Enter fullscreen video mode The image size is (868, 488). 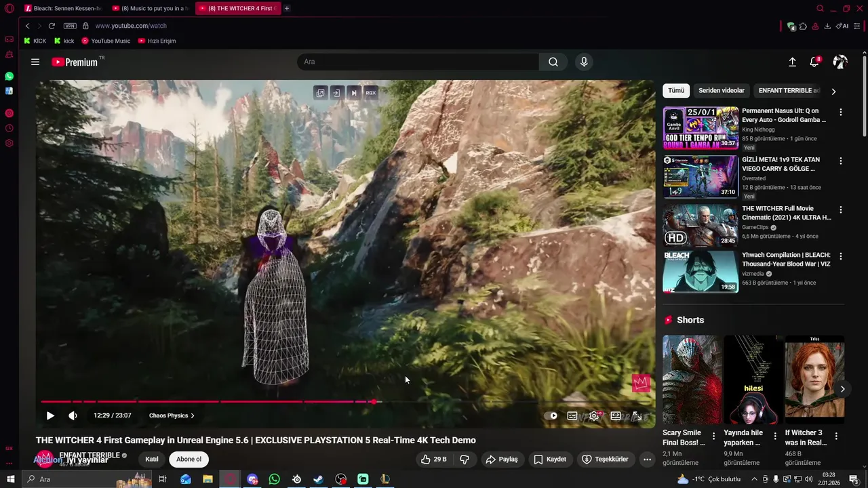[637, 415]
